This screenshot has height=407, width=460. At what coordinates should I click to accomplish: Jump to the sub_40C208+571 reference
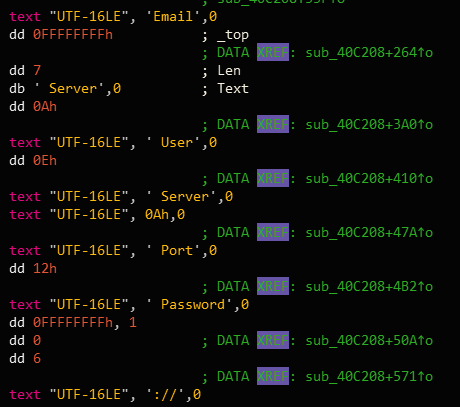[369, 376]
